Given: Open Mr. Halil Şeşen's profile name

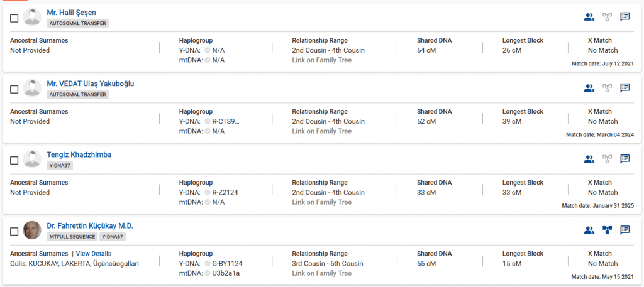Looking at the screenshot, I should click(x=71, y=13).
